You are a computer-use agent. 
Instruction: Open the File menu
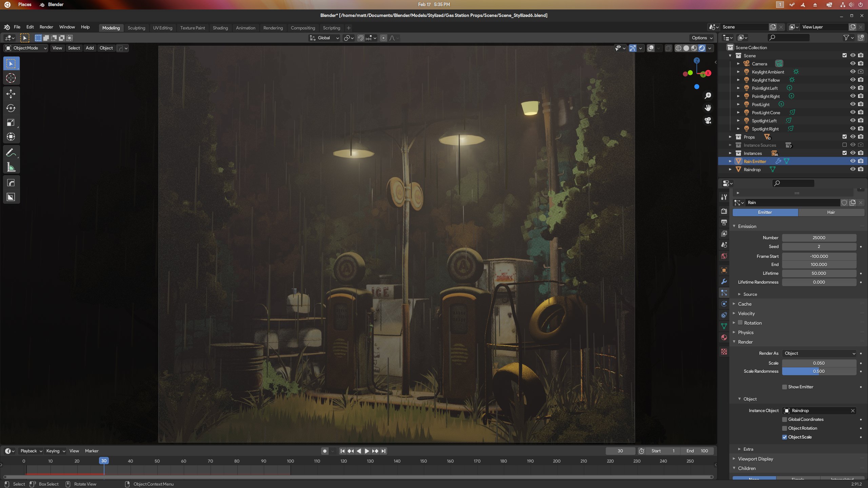[17, 27]
